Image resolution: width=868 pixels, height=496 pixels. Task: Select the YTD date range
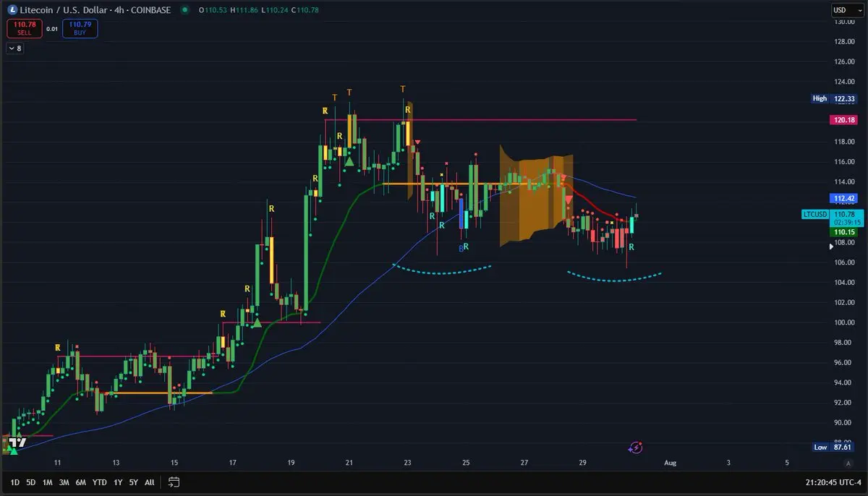click(x=100, y=482)
